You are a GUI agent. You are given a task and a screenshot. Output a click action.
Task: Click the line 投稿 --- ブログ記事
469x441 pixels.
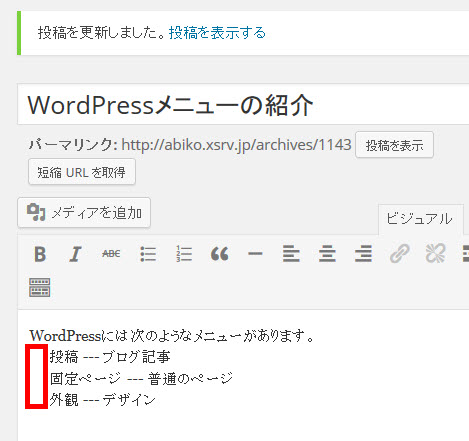point(110,357)
